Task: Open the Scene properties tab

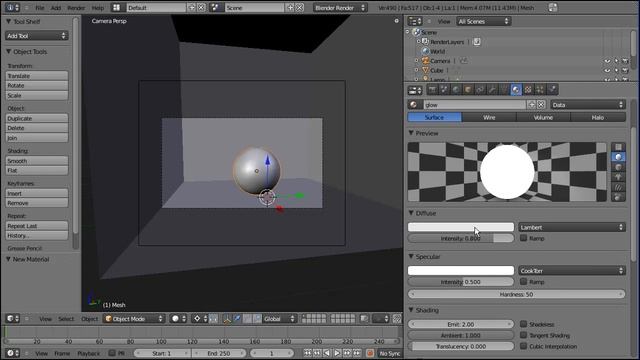Action: [444, 89]
